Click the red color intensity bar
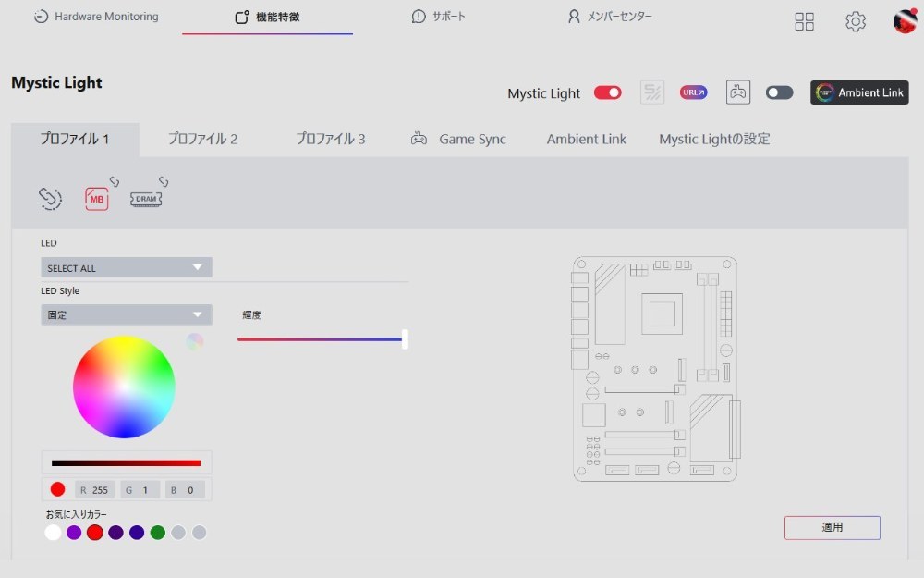924x578 pixels. tap(126, 463)
